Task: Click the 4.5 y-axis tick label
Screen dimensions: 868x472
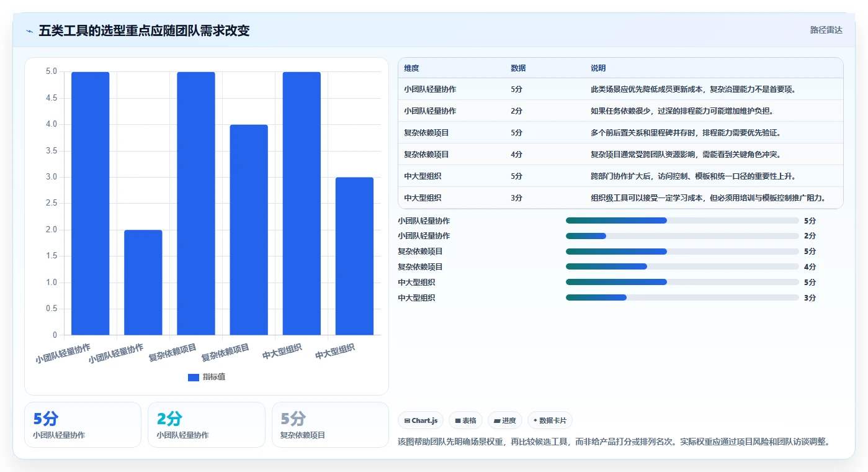Action: 51,98
